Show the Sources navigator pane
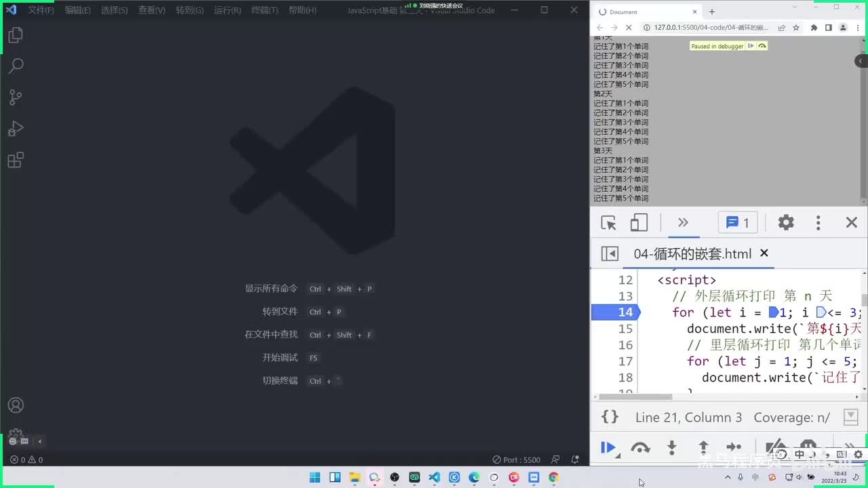This screenshot has width=868, height=488. pyautogui.click(x=610, y=253)
